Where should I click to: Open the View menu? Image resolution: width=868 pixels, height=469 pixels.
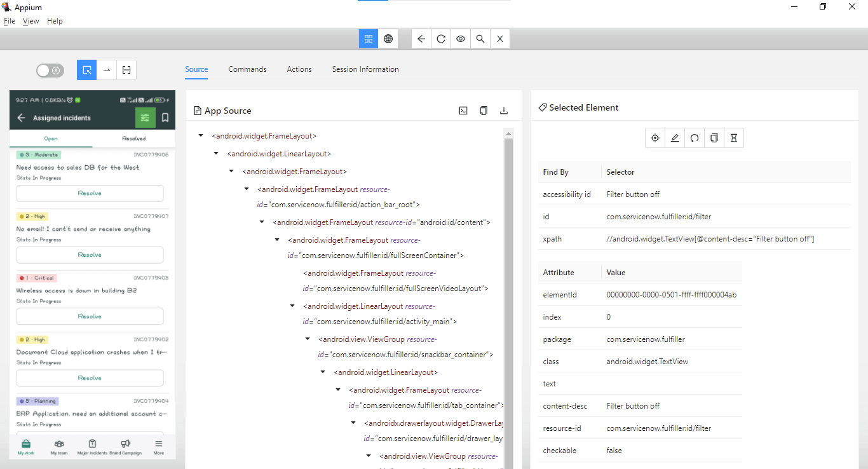click(x=31, y=21)
